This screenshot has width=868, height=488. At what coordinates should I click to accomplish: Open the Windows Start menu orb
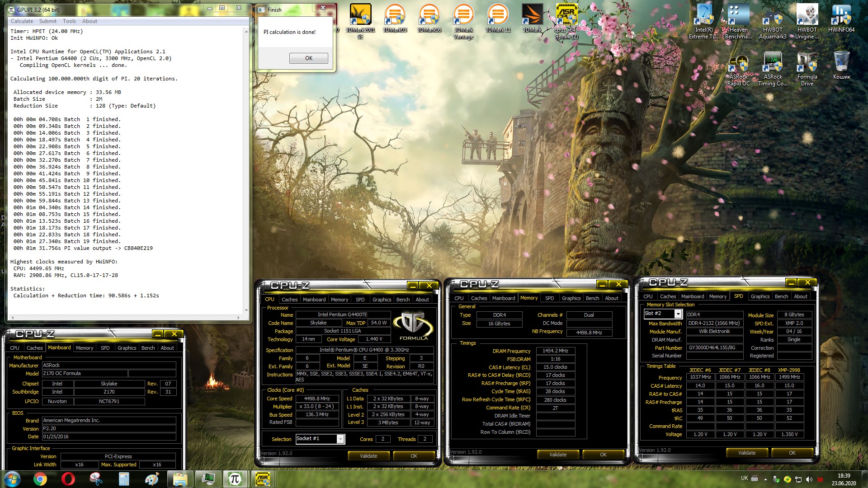(12, 479)
